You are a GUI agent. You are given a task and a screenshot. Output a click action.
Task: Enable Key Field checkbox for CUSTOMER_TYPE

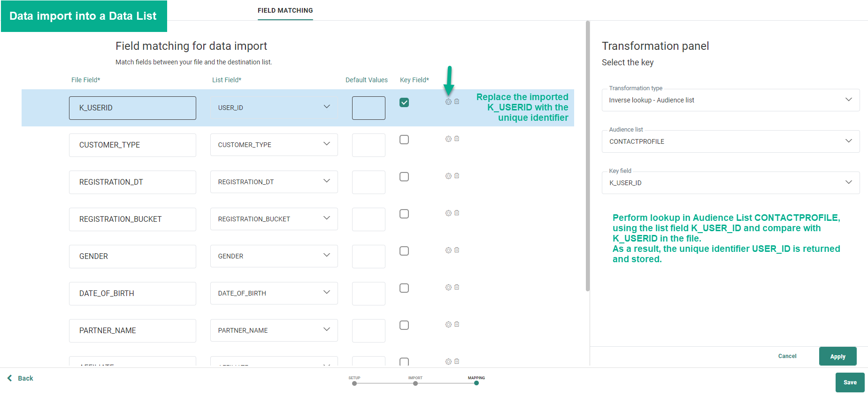404,140
